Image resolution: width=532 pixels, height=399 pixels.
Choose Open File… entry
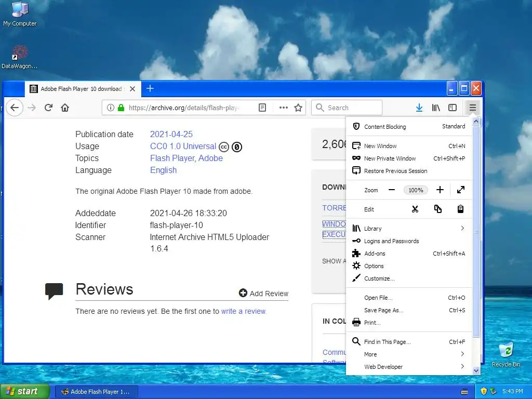[409, 298]
